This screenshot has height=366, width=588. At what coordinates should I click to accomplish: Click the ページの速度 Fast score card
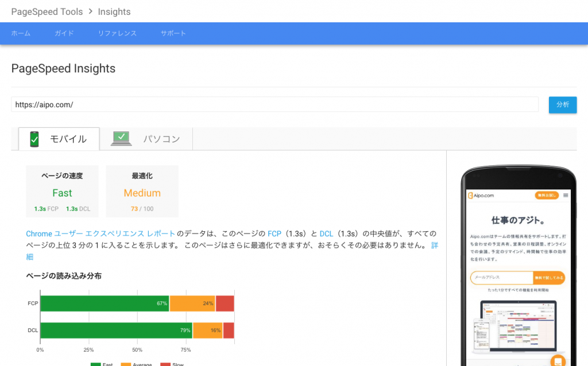(62, 191)
